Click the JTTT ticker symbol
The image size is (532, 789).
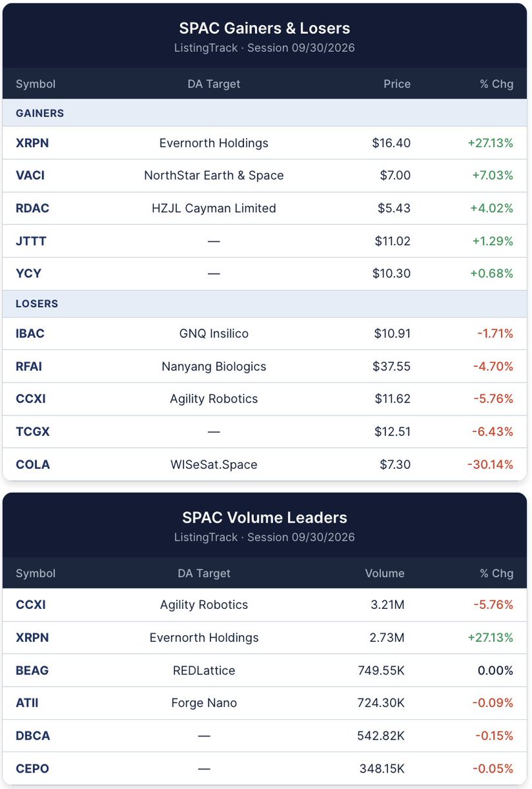tap(31, 241)
